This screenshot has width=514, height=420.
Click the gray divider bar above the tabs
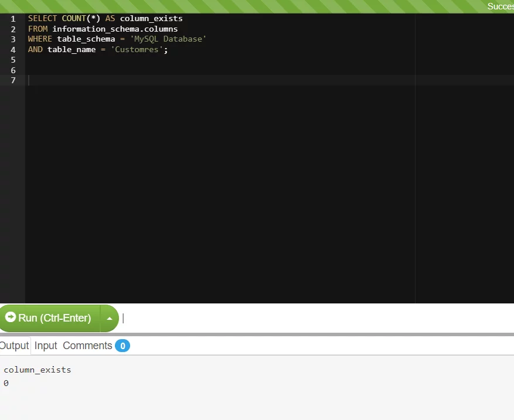point(257,334)
